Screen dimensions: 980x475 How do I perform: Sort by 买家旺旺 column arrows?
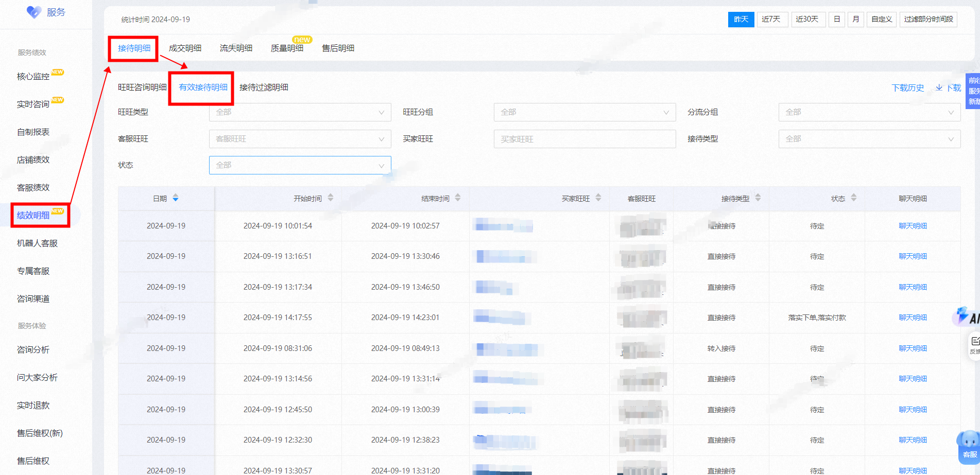[x=598, y=198]
